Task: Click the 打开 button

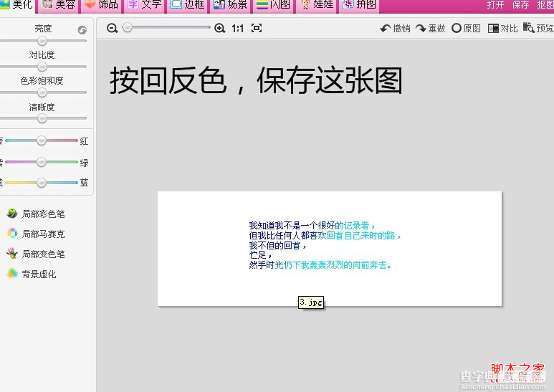Action: click(495, 5)
